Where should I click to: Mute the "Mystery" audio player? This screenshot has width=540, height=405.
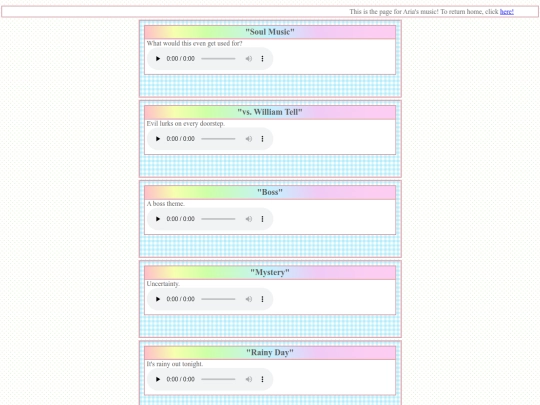point(249,299)
